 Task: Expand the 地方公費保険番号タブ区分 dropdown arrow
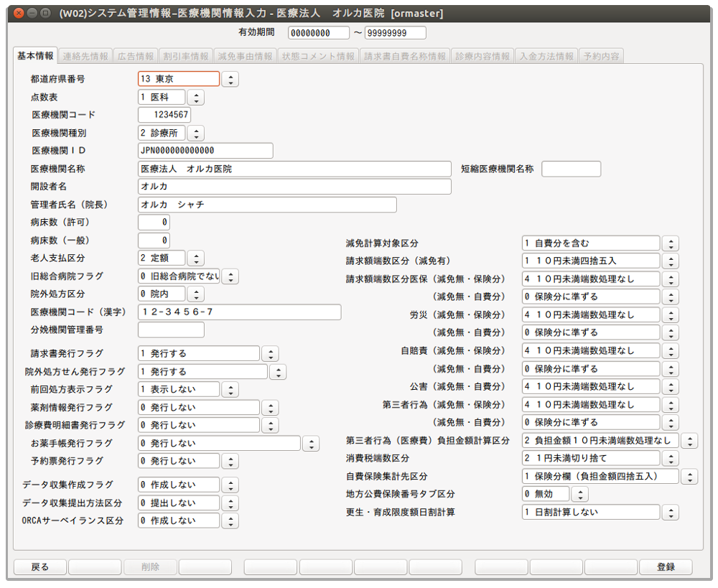click(580, 494)
